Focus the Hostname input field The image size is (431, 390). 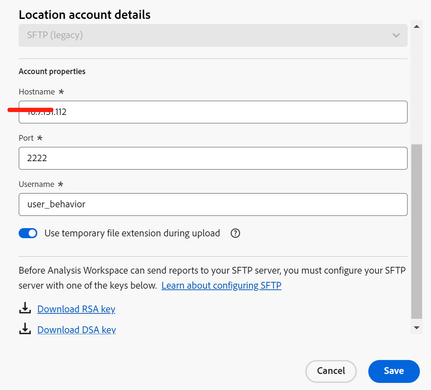click(213, 112)
